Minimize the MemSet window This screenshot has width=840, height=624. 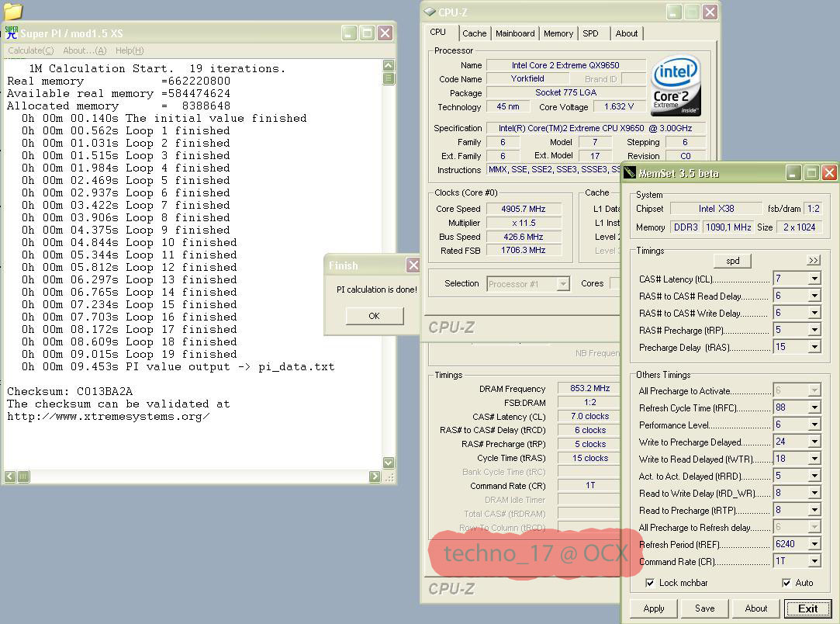[x=793, y=172]
